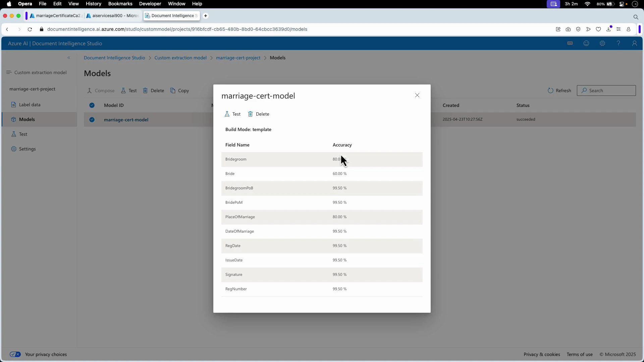Start a Compose models action
This screenshot has height=362, width=644.
coord(101,90)
